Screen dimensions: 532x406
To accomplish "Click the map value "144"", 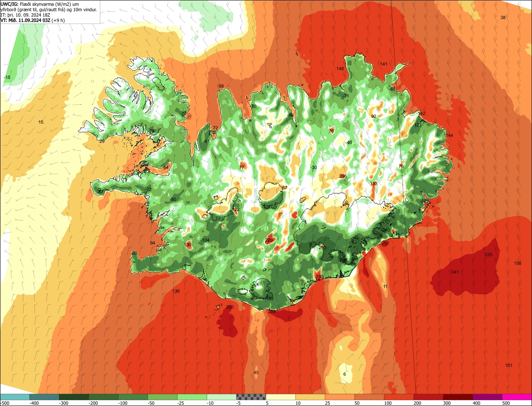I will pos(449,136).
